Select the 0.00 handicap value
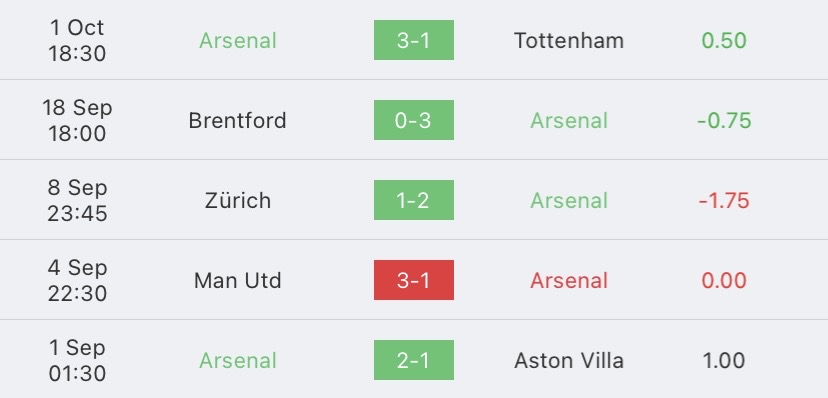Screen dimensions: 828x398 click(x=724, y=280)
